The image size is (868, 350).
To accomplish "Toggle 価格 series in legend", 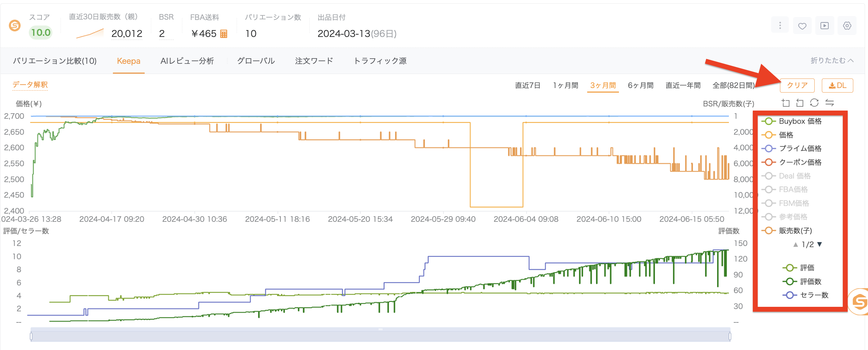I will [777, 135].
